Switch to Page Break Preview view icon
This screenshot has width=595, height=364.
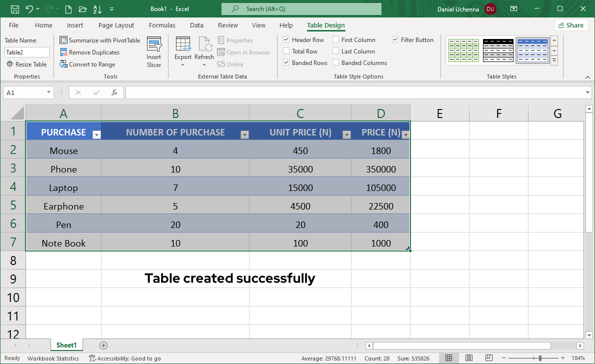[x=488, y=358]
